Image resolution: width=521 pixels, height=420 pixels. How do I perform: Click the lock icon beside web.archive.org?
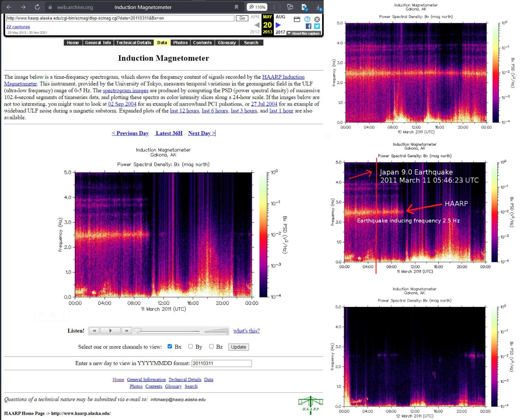[50, 7]
